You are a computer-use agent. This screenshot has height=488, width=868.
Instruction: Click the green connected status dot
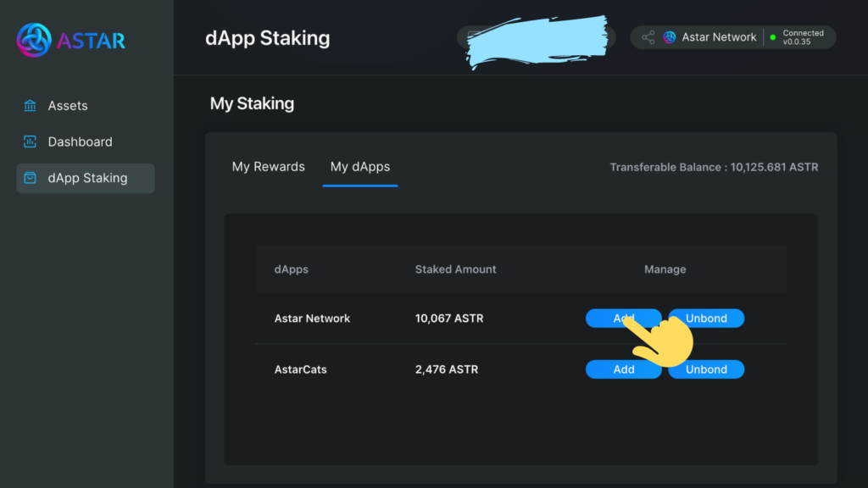(x=773, y=37)
